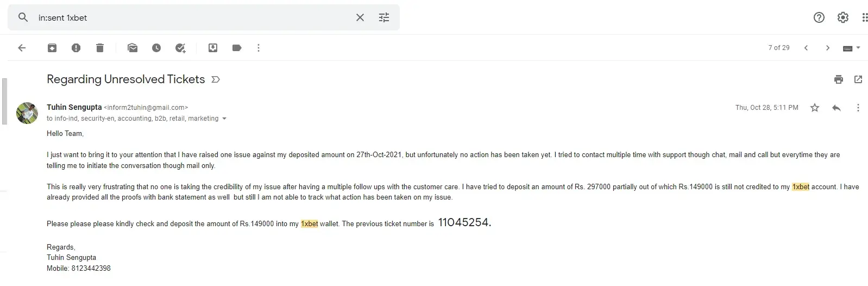The height and width of the screenshot is (286, 868).
Task: Reply to this message
Action: (x=836, y=108)
